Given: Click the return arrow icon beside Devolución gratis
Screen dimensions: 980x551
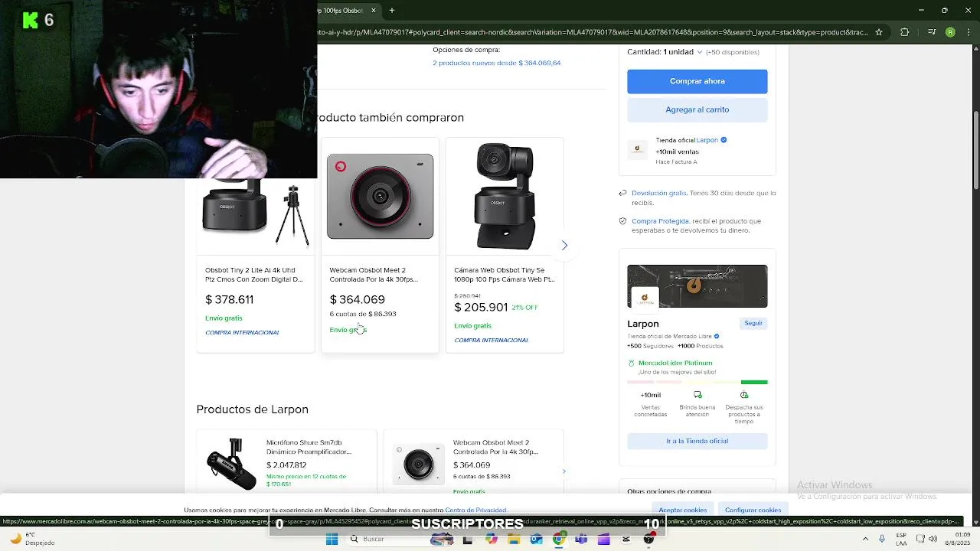Looking at the screenshot, I should tap(622, 193).
